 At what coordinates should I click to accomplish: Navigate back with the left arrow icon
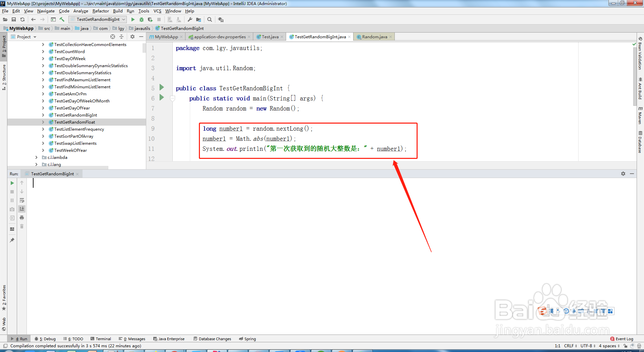33,19
